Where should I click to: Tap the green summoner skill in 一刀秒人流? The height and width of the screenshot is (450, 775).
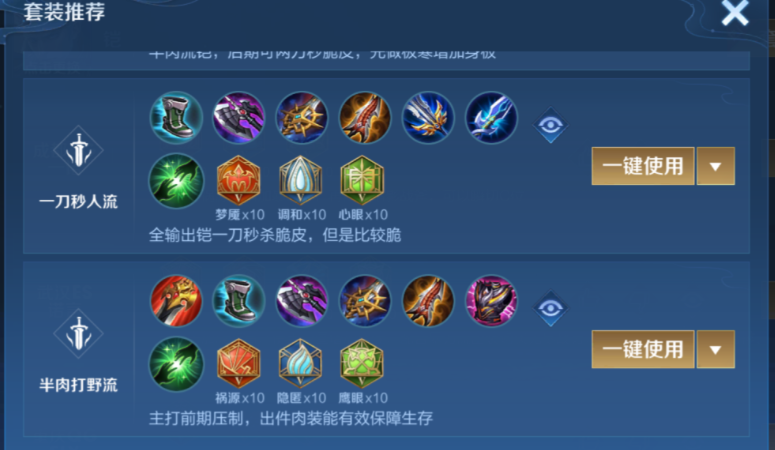click(176, 180)
